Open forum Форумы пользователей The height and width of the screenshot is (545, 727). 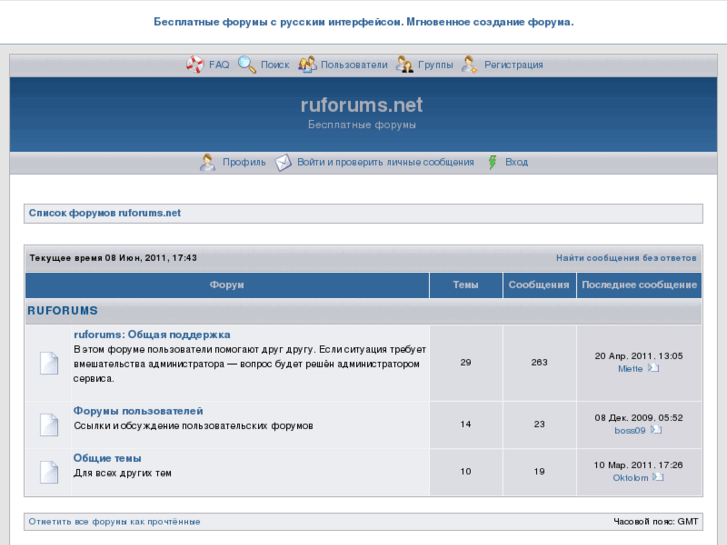[138, 411]
